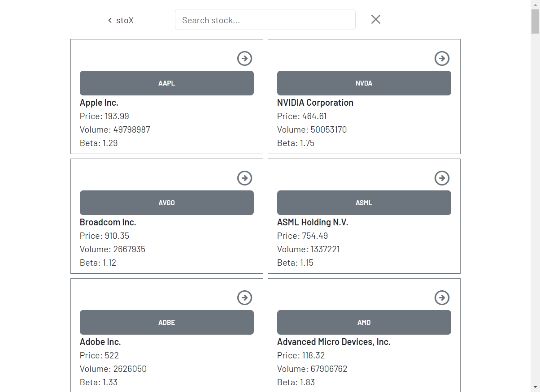This screenshot has height=392, width=540.
Task: Select the text Price: 118.32
Action: [x=301, y=355]
